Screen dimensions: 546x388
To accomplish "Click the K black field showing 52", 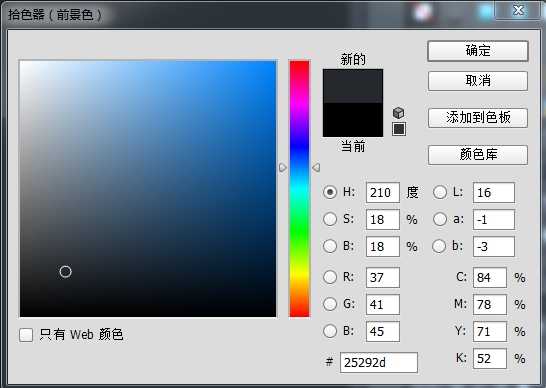I will point(490,358).
